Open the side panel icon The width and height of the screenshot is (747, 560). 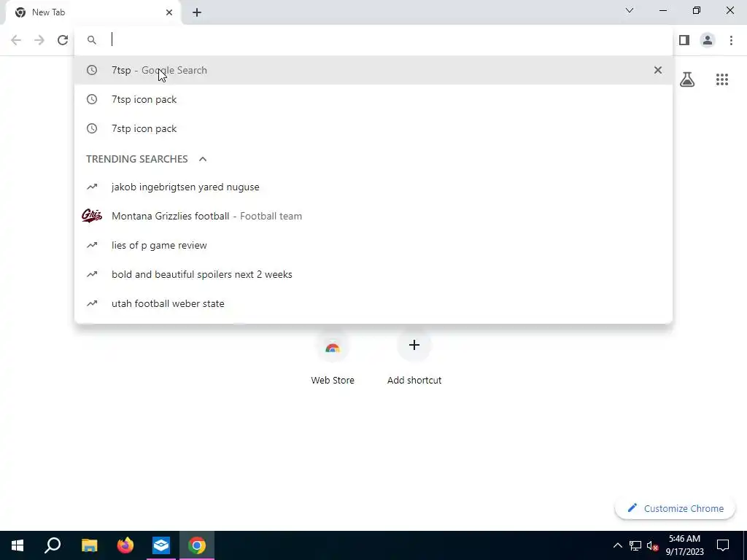coord(684,40)
